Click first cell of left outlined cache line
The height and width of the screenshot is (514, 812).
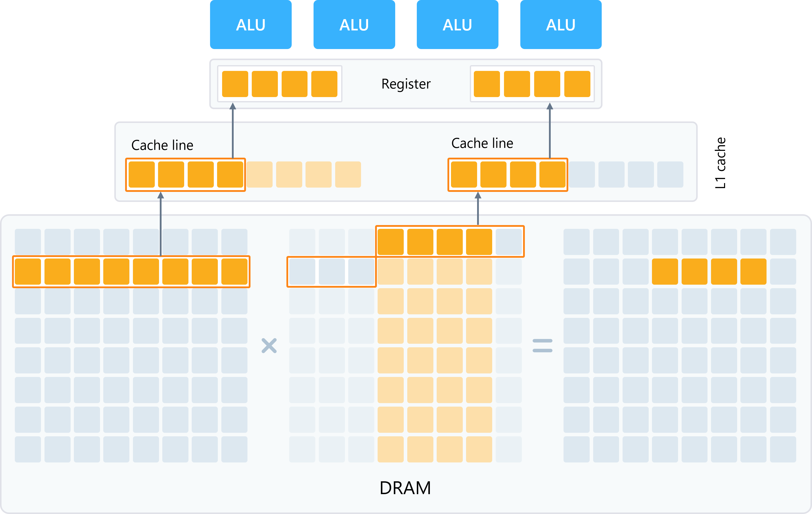142,174
